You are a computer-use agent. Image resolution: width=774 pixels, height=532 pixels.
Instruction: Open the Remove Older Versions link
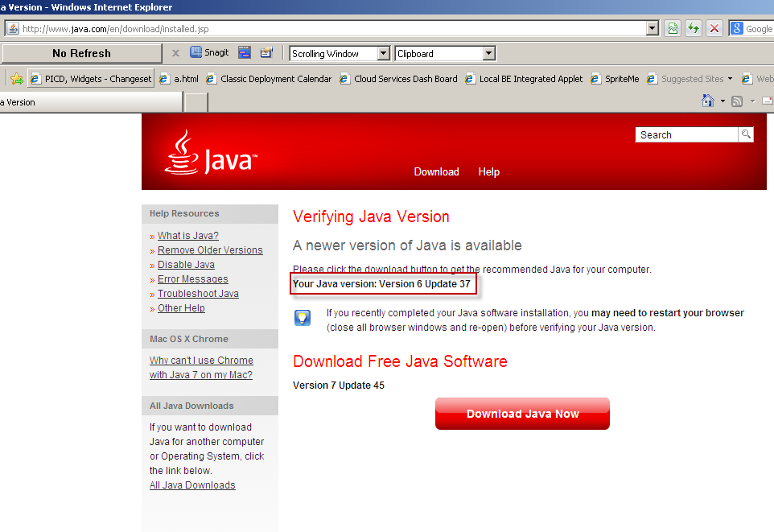(210, 250)
